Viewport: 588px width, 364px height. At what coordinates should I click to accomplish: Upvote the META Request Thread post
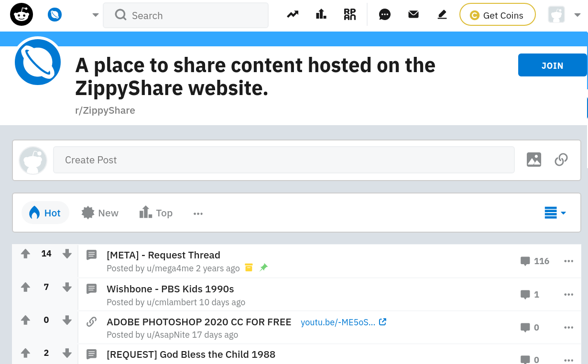coord(25,254)
